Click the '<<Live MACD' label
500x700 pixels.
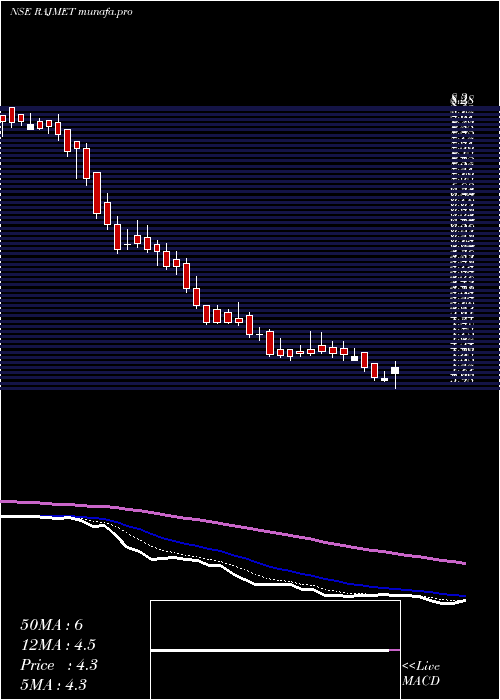tap(421, 673)
